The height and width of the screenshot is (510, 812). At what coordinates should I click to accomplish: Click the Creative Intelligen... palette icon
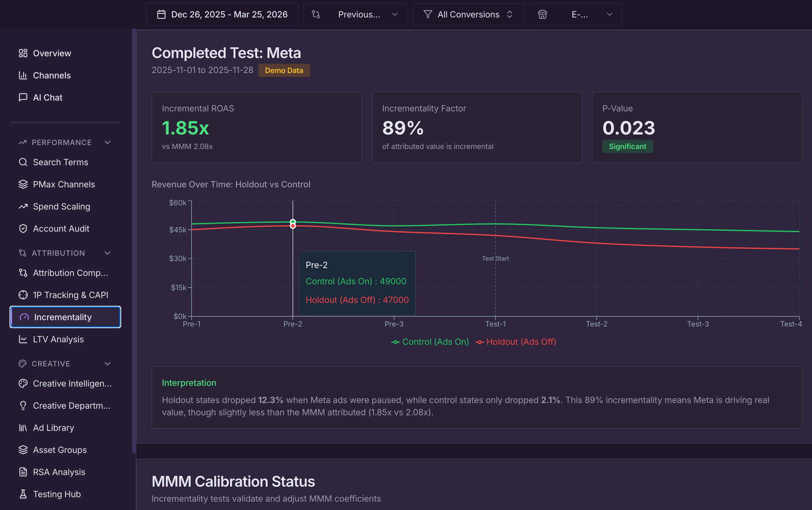click(x=23, y=384)
